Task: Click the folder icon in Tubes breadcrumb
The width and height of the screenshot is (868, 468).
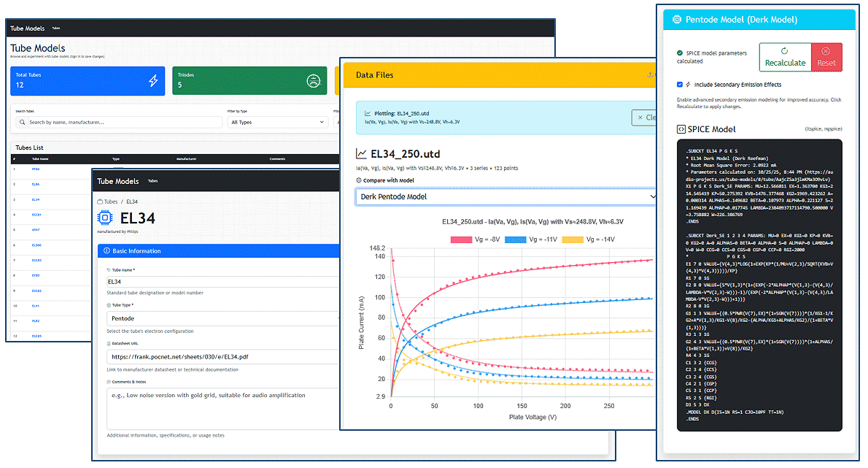Action: tap(100, 202)
